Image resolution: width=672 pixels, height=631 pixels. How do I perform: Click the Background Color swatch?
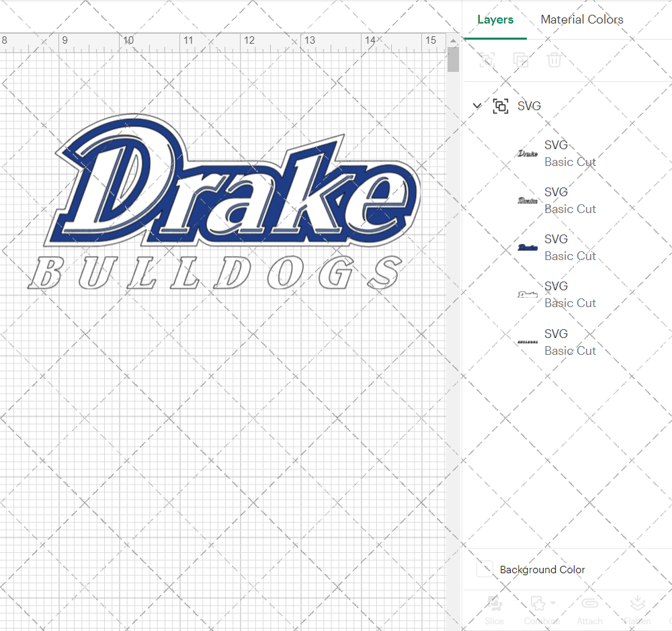point(485,569)
